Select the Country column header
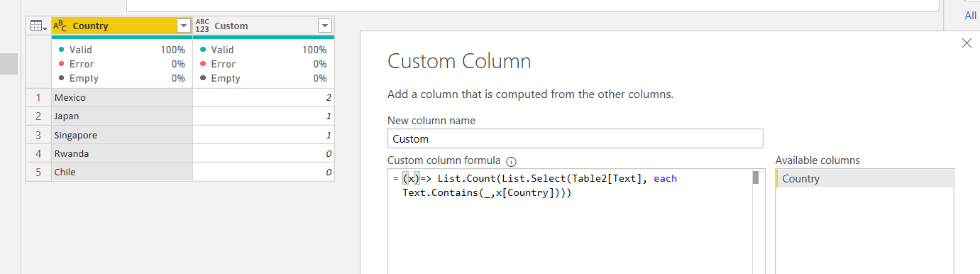 point(121,26)
